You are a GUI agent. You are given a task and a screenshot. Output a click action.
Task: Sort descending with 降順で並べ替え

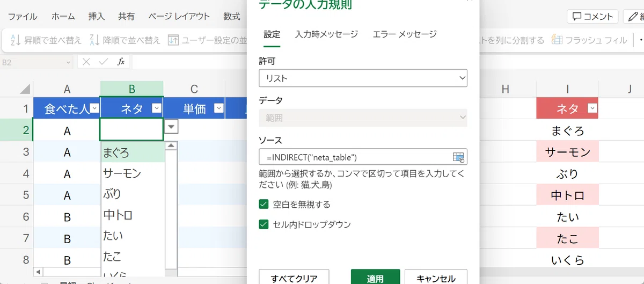(x=125, y=40)
